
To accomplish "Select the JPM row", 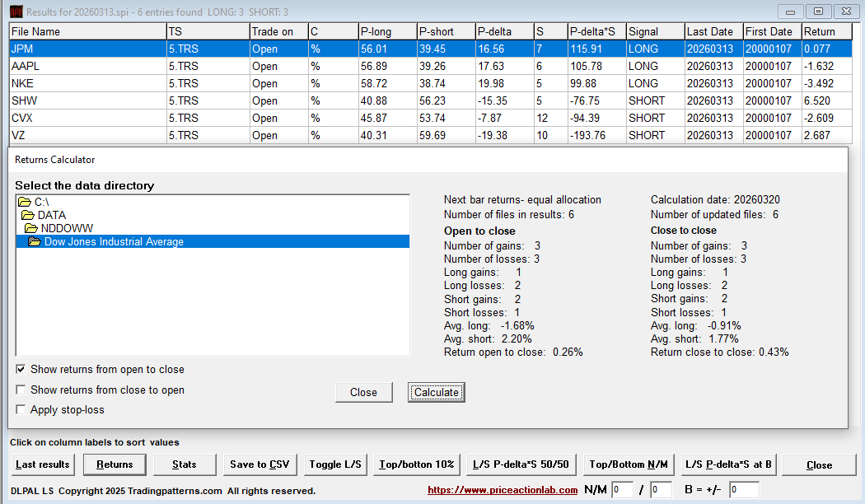I will (x=431, y=49).
